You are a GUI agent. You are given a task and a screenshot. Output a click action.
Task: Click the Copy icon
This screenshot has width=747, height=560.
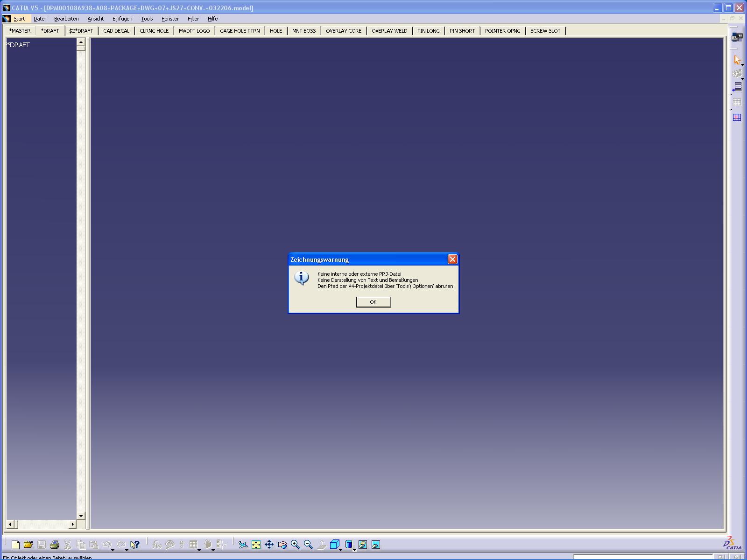click(81, 545)
